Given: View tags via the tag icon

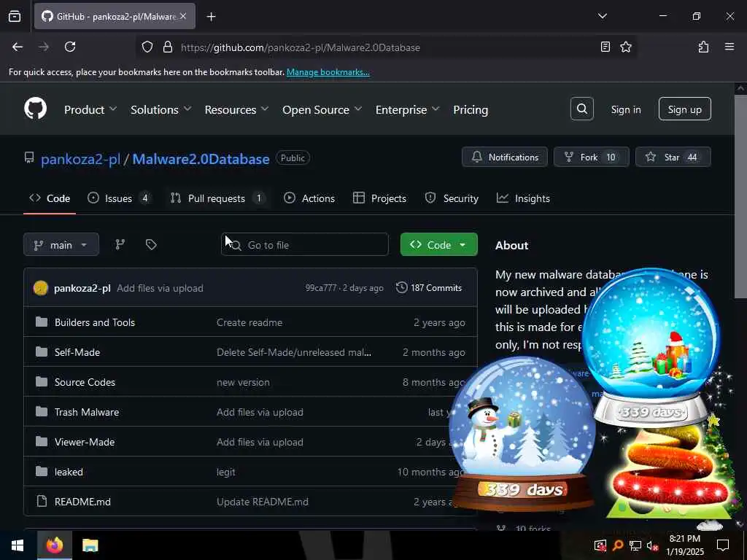Looking at the screenshot, I should (x=151, y=244).
